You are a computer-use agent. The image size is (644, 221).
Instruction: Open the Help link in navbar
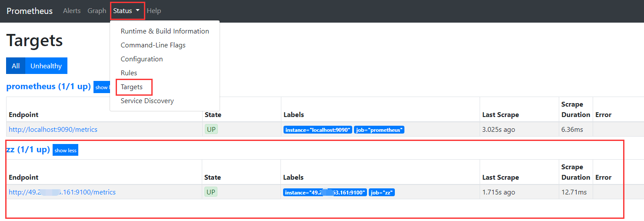click(x=154, y=11)
